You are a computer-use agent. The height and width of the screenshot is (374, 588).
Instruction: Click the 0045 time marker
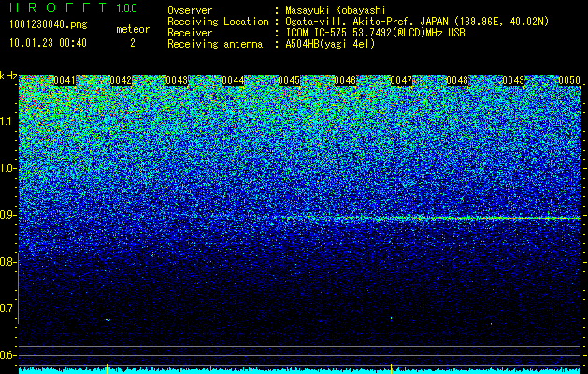pyautogui.click(x=289, y=80)
